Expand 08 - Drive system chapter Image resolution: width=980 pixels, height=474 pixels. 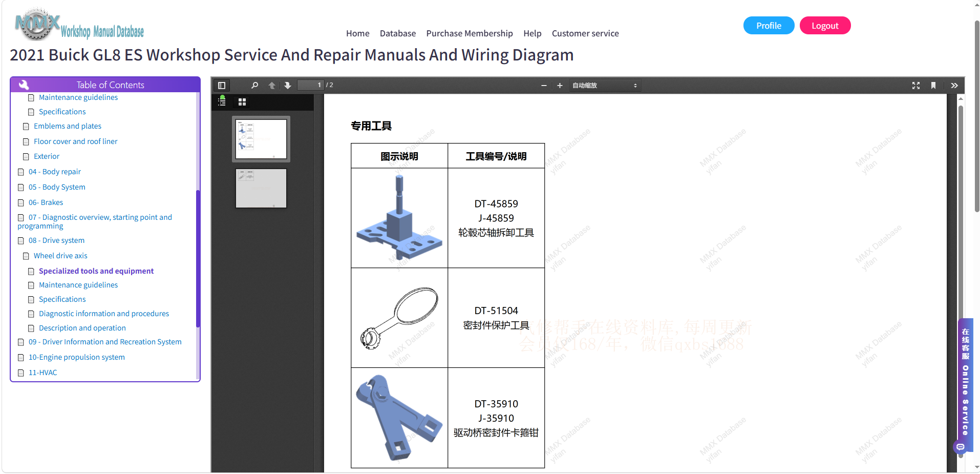click(56, 240)
